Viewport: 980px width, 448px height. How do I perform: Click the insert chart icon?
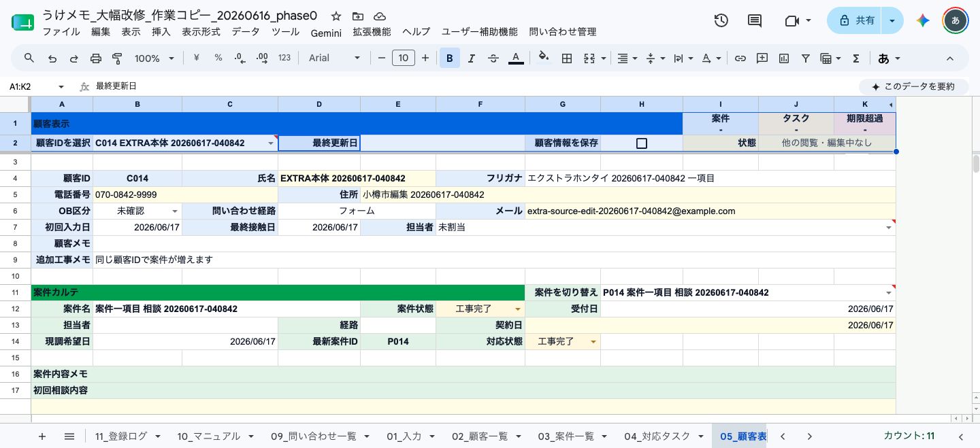point(784,58)
